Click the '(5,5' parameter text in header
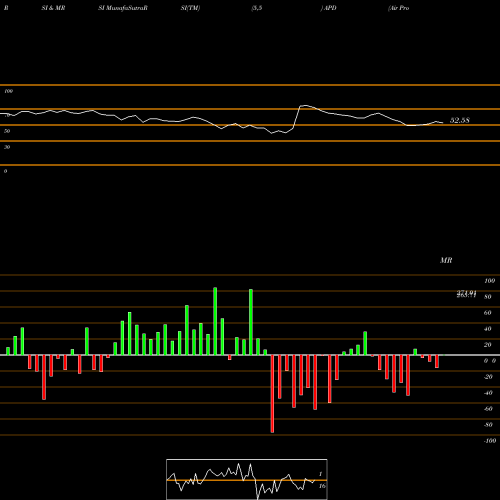The height and width of the screenshot is (500, 500). coord(257,8)
